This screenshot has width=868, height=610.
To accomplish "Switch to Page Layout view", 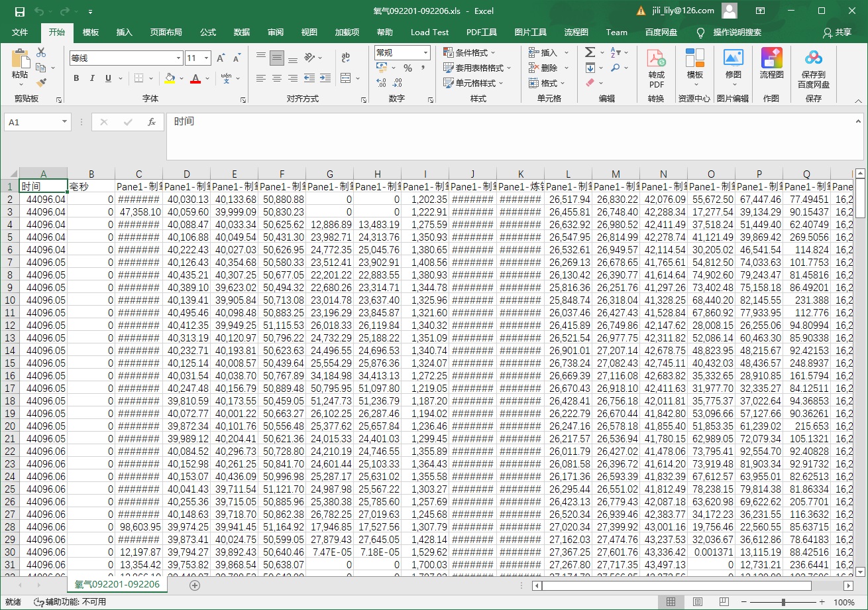I will [x=698, y=602].
